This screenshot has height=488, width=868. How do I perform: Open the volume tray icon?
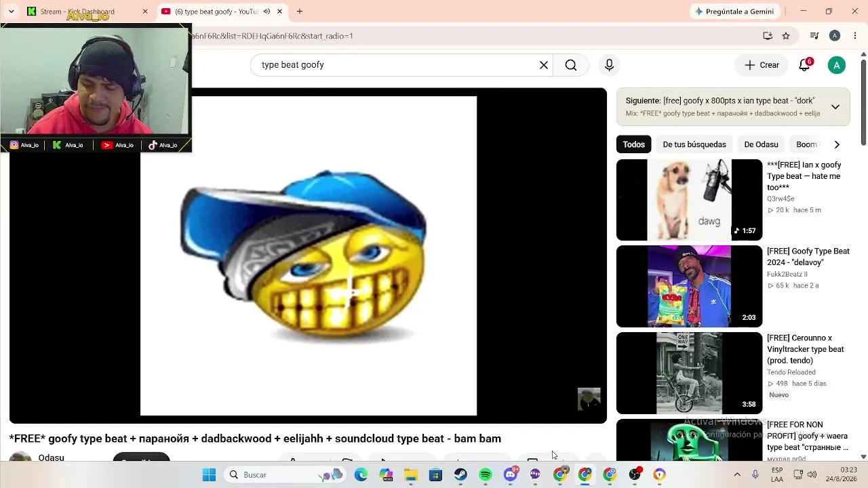812,475
